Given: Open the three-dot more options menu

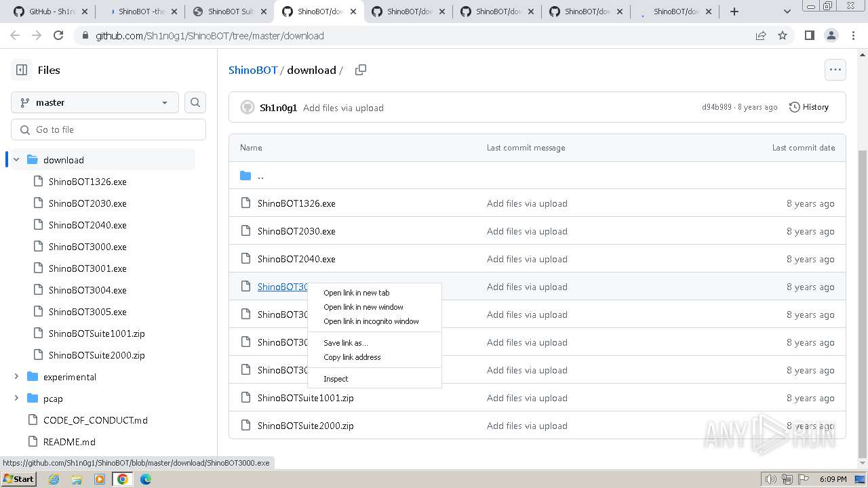Looking at the screenshot, I should (x=835, y=69).
